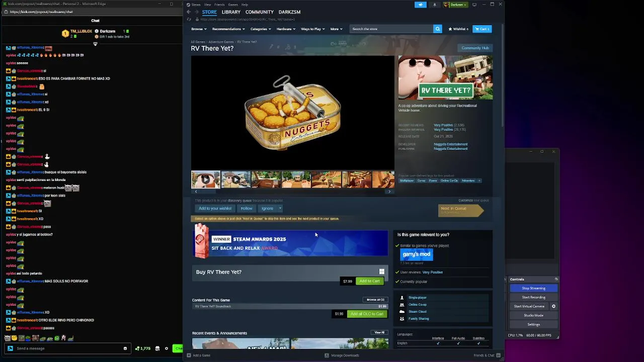Expand the Categories dropdown

pos(261,29)
